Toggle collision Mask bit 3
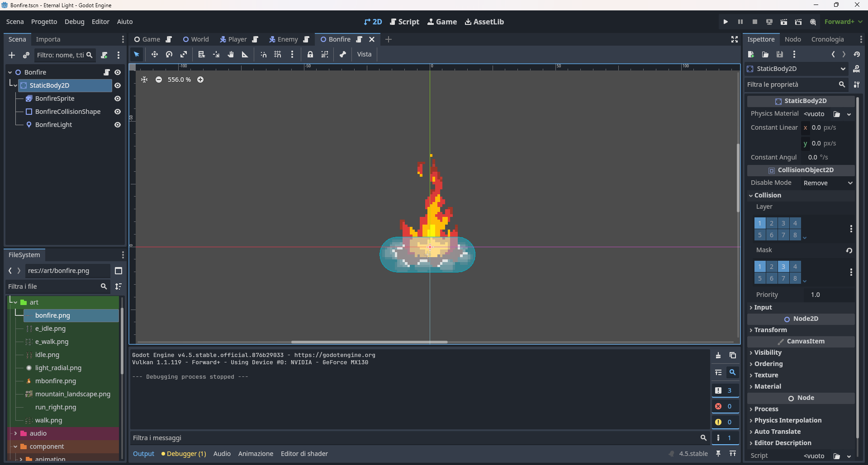Viewport: 868px width, 465px height. click(783, 267)
